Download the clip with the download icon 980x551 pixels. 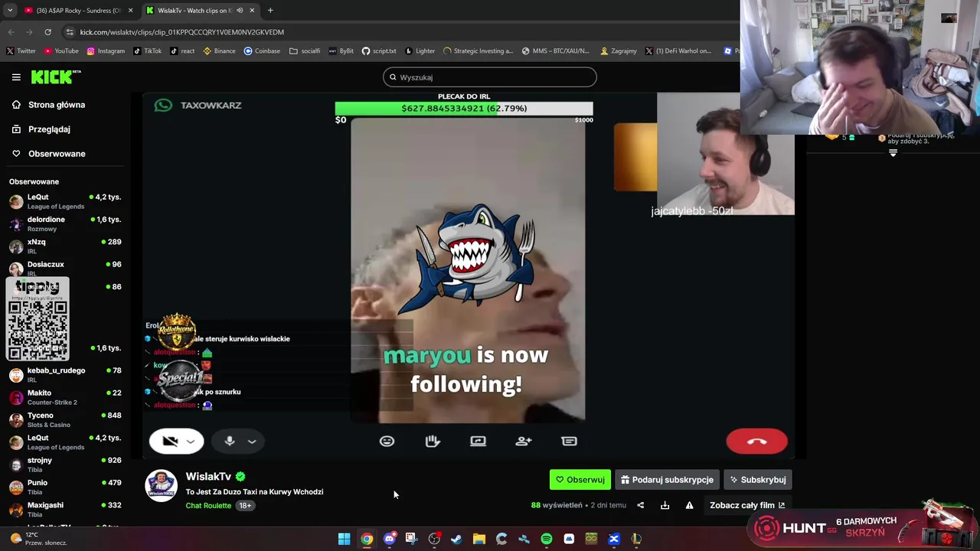point(665,505)
